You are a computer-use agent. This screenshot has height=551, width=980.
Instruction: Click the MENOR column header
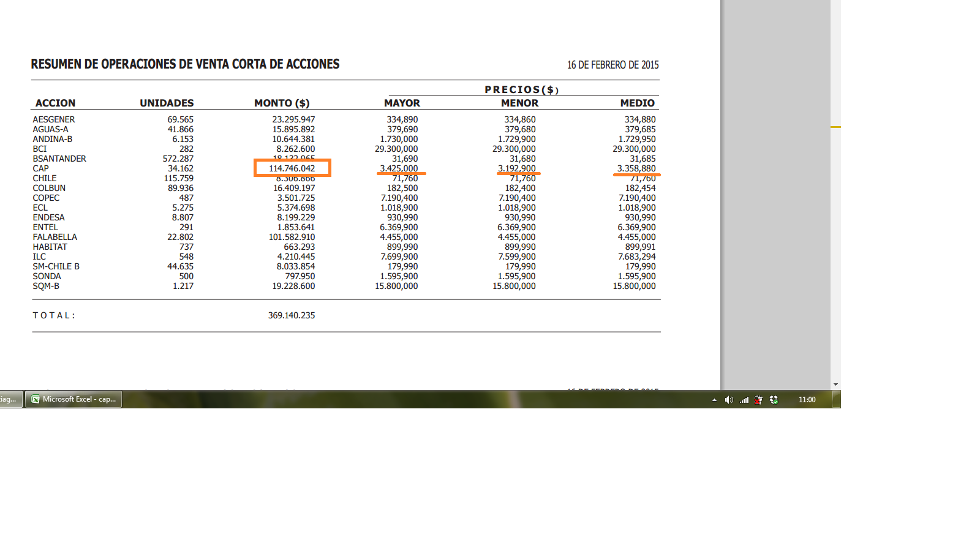coord(519,103)
